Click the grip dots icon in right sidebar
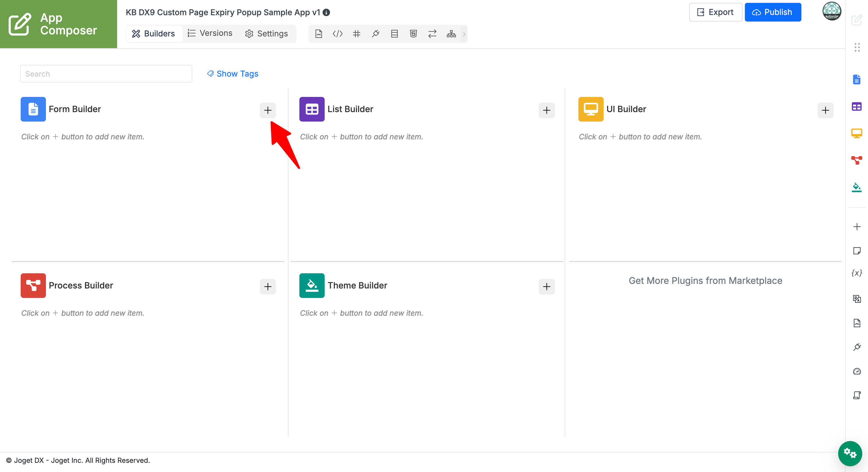Image resolution: width=868 pixels, height=472 pixels. click(x=857, y=47)
